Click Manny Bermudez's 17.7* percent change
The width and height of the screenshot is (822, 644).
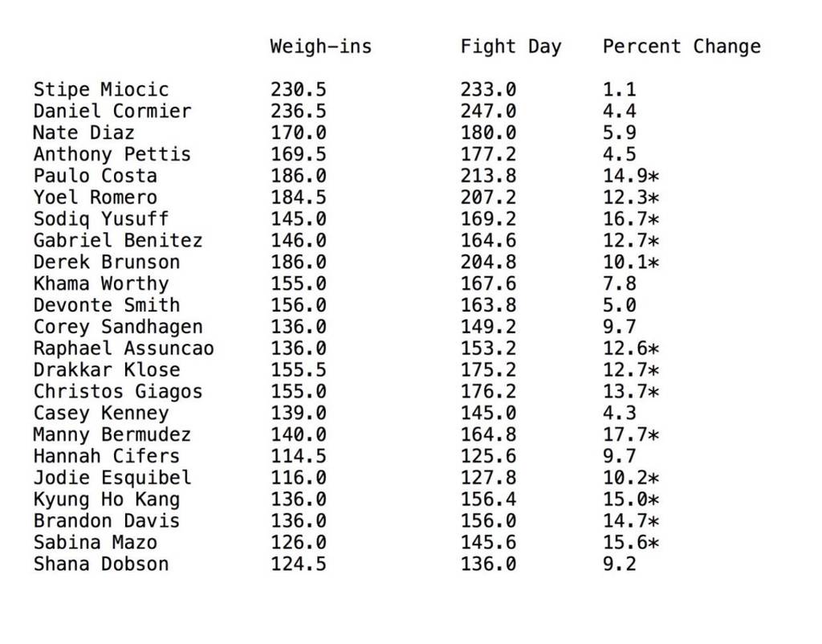coord(631,435)
